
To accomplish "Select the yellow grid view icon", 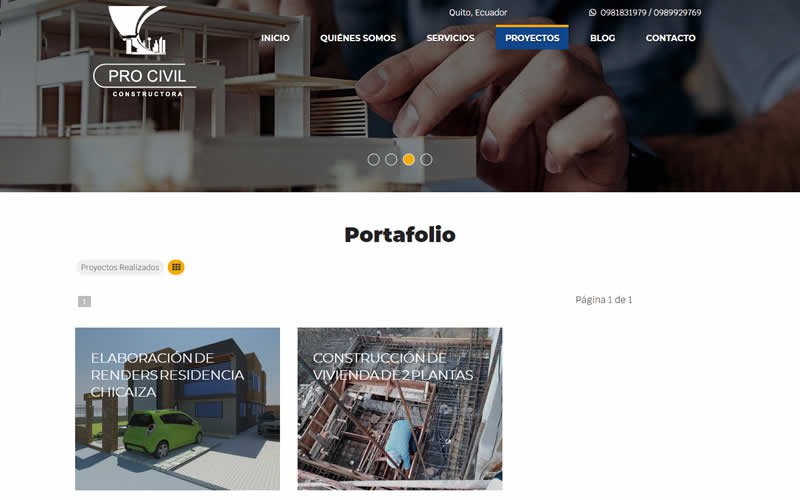I will pyautogui.click(x=176, y=267).
